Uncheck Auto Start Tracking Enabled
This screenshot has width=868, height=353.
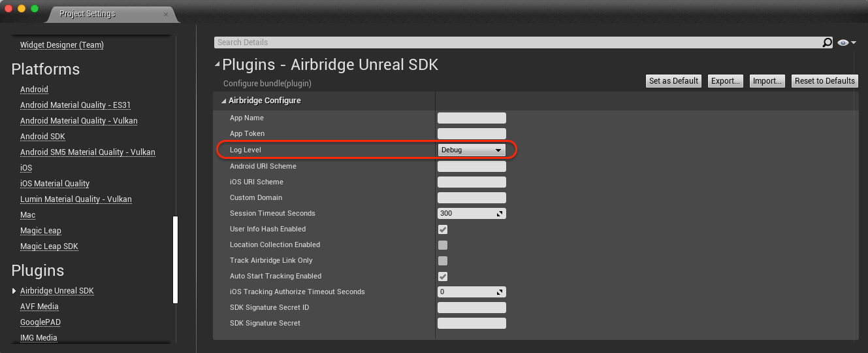pos(443,277)
